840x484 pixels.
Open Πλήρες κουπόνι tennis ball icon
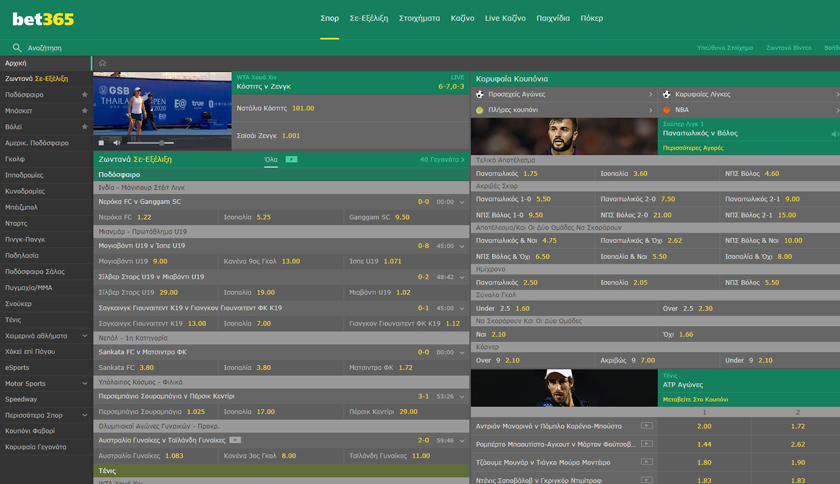479,110
